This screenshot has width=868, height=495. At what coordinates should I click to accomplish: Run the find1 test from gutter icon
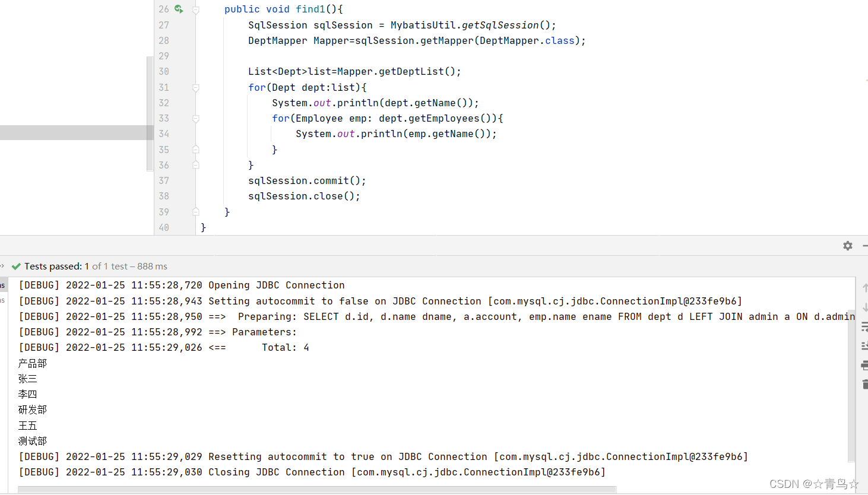[179, 9]
